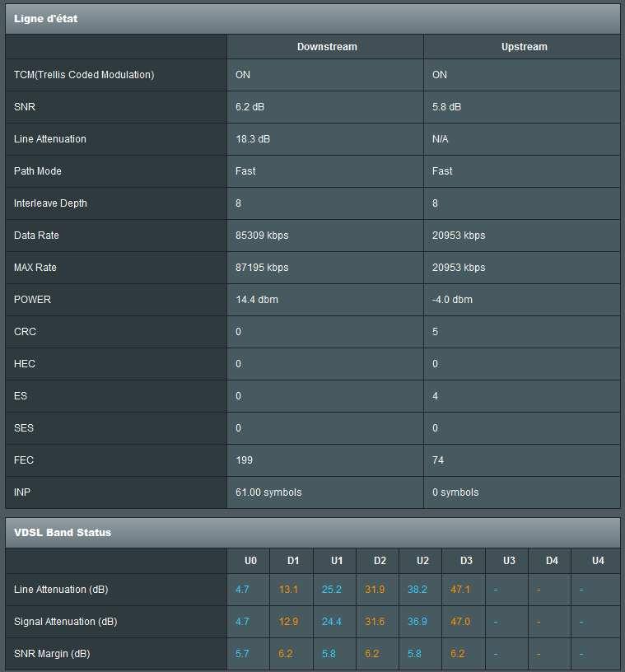The width and height of the screenshot is (625, 672).
Task: Click the upstream INP value 0 symbols
Action: [455, 492]
